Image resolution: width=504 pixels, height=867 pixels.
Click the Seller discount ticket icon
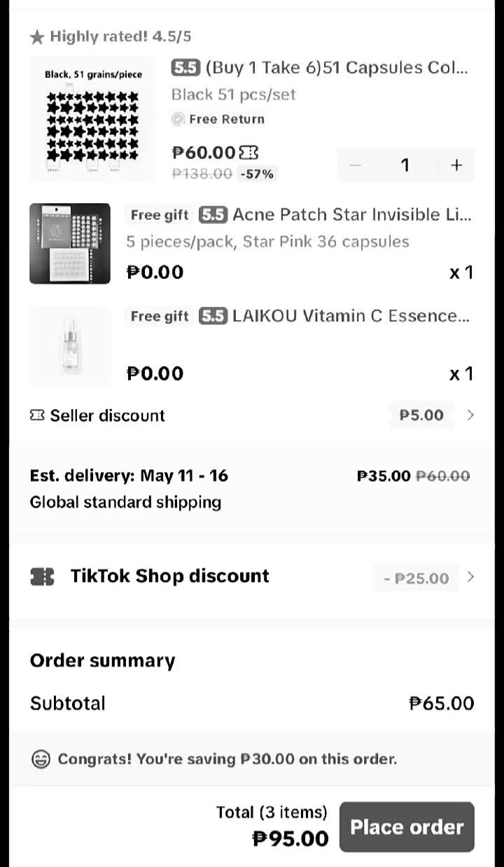click(37, 415)
